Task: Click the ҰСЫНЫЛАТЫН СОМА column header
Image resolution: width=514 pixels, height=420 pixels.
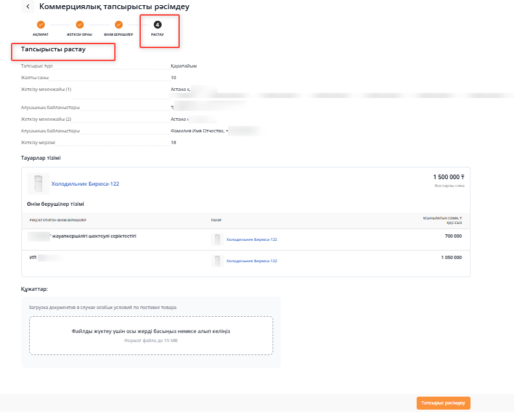Action: (442, 220)
